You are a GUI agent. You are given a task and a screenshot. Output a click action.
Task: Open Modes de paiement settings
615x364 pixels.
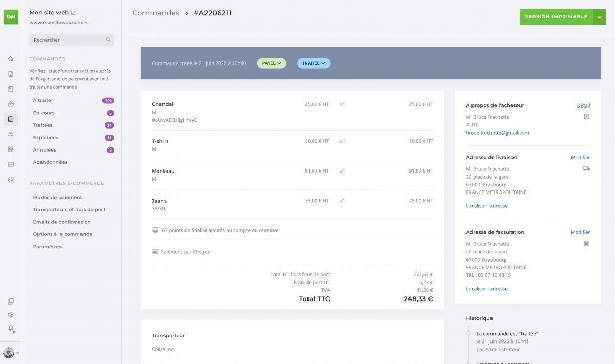(57, 197)
